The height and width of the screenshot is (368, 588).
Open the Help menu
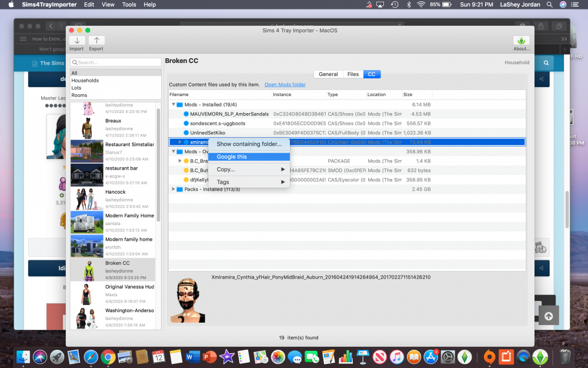tap(149, 5)
